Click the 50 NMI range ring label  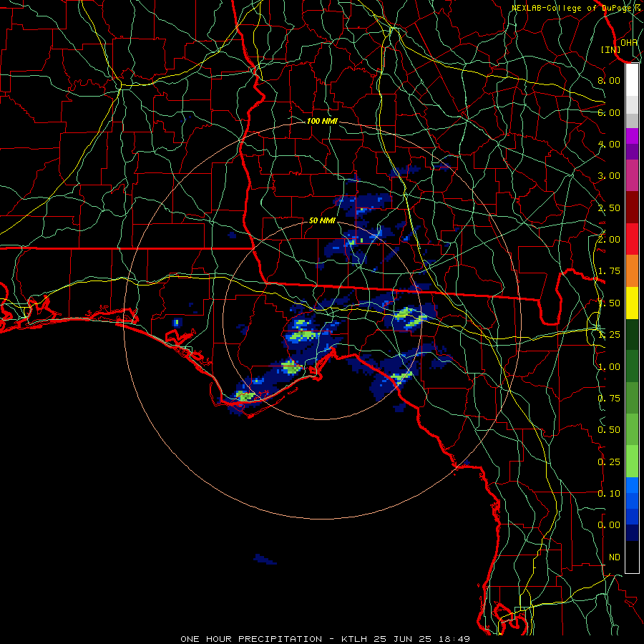[322, 220]
